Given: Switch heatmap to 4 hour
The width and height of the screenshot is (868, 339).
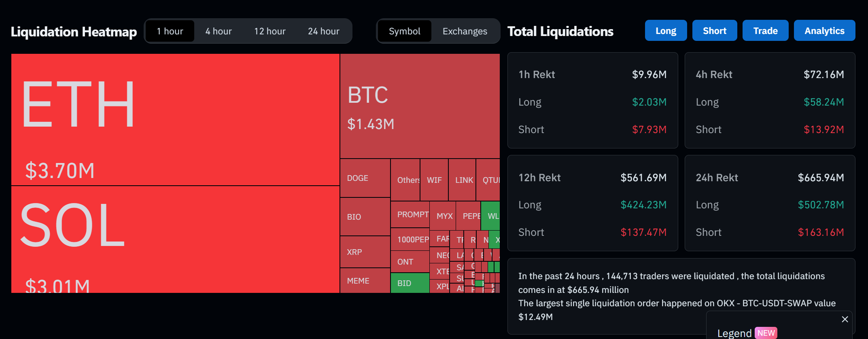Looking at the screenshot, I should pos(219,31).
